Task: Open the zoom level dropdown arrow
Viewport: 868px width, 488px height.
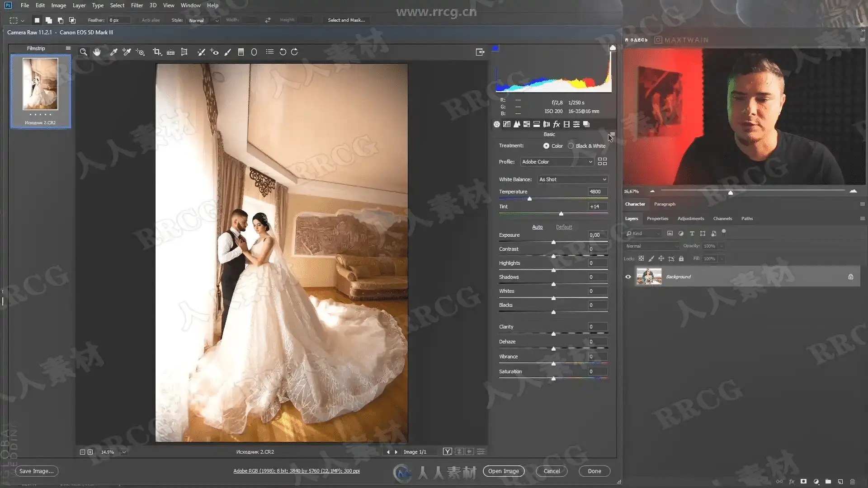Action: coord(124,452)
